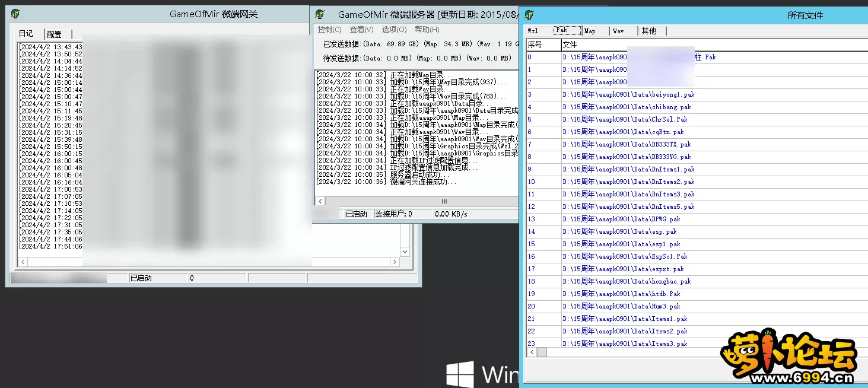Click right scroll arrow in gateway log
Screen dimensions: 868x388
click(x=394, y=262)
